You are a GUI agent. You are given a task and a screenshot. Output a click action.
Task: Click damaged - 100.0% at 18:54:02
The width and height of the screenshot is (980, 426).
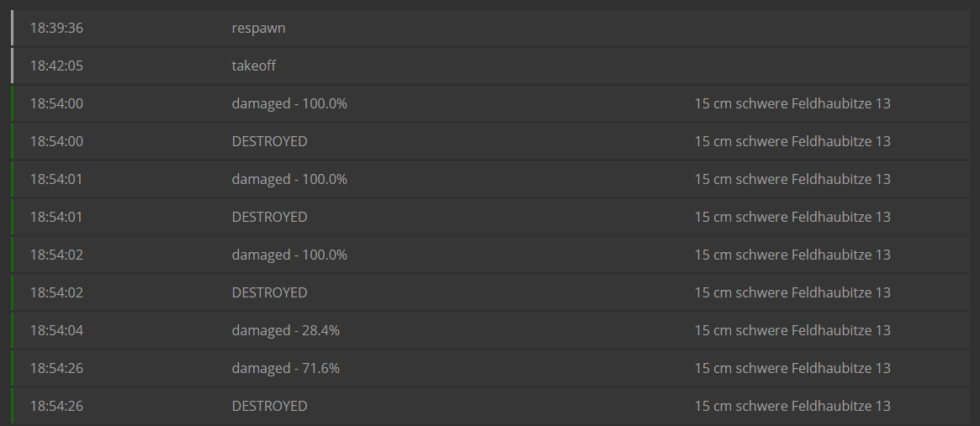point(289,255)
